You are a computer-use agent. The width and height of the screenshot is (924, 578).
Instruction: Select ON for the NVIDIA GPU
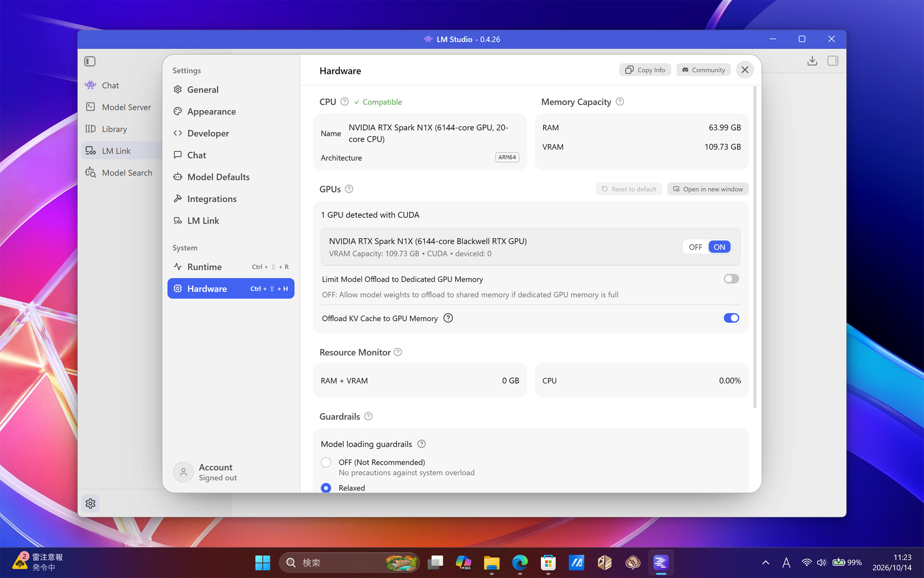click(719, 247)
